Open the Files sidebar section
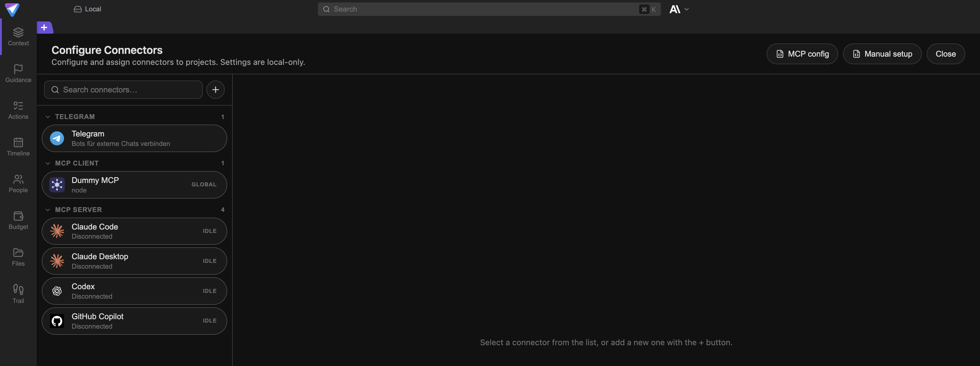 pos(18,258)
